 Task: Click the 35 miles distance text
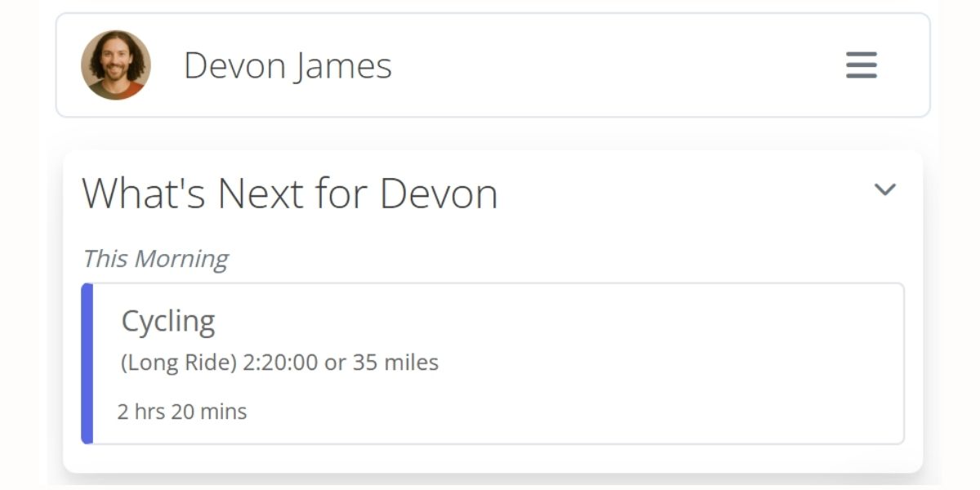tap(395, 363)
